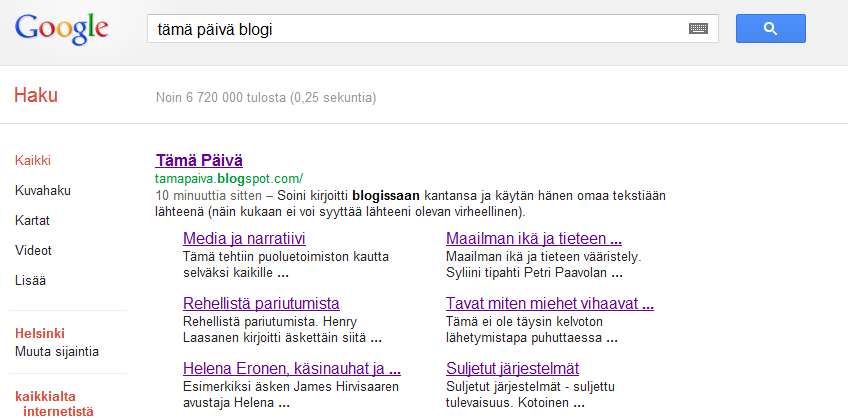Expand the Lisää more options
Image resolution: width=848 pixels, height=418 pixels.
click(x=30, y=281)
